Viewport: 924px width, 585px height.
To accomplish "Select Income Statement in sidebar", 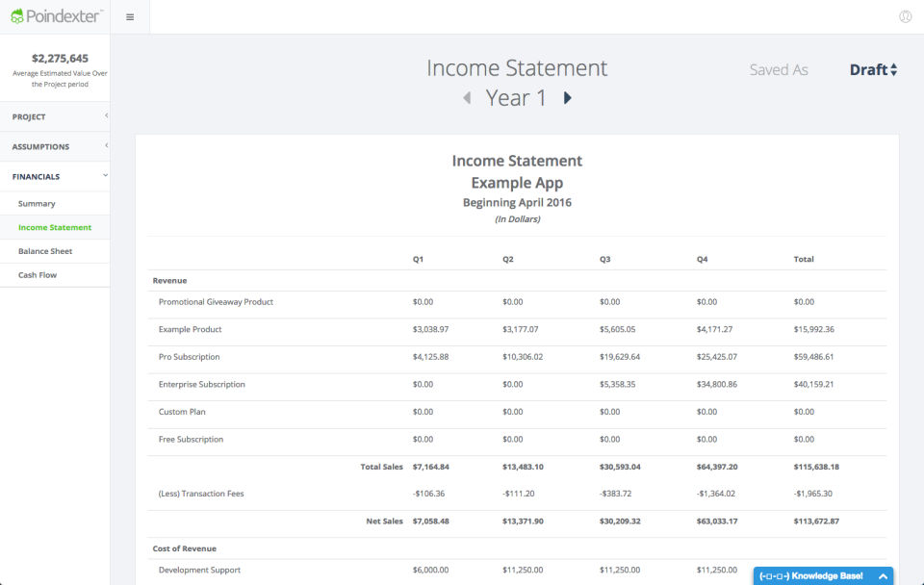I will (55, 227).
